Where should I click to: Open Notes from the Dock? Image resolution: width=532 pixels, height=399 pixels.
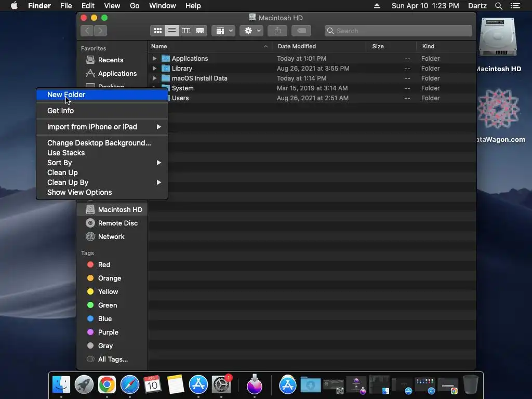tap(176, 385)
